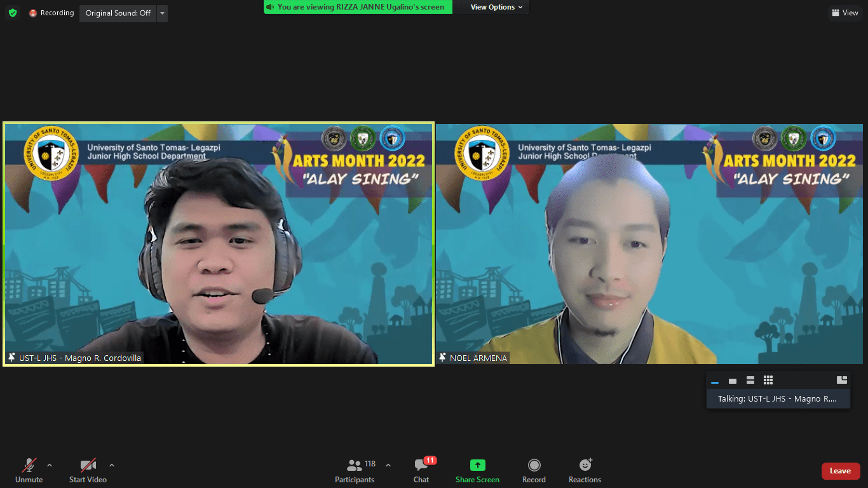Show single active speaker thumbnail

click(x=733, y=381)
